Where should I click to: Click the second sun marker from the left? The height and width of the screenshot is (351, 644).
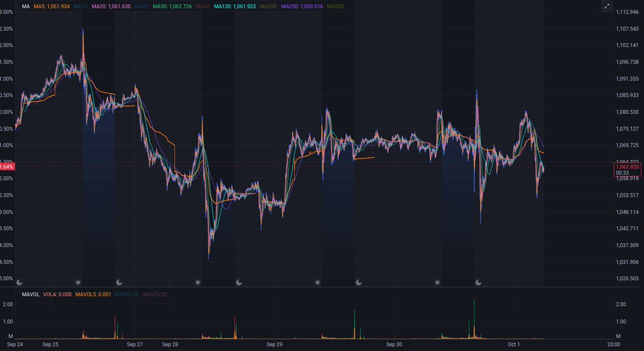(198, 282)
